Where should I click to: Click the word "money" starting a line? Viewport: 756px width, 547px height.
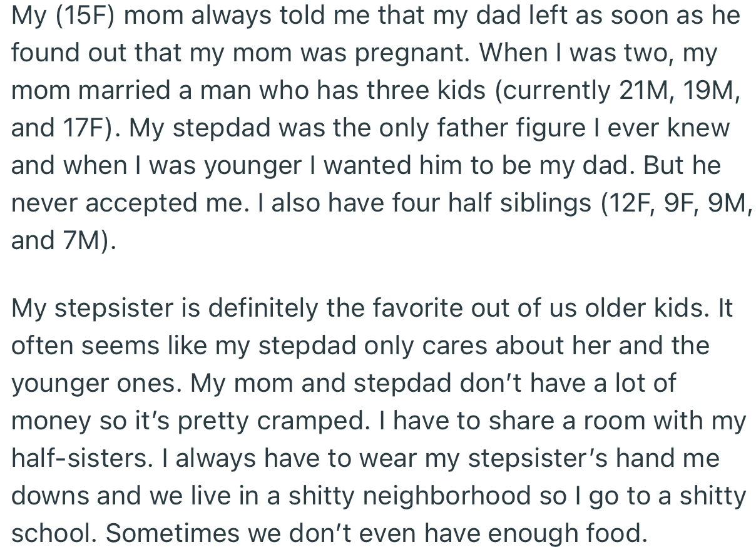(x=51, y=421)
